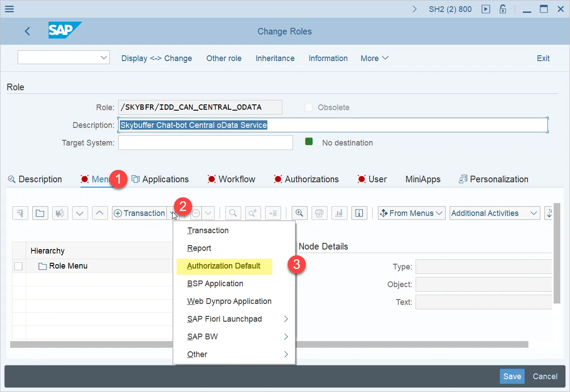Expand the More menu

coord(374,58)
